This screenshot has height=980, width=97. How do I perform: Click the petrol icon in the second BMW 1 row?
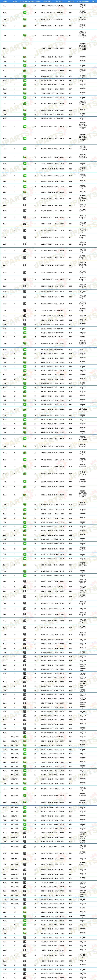click(x=25, y=13)
